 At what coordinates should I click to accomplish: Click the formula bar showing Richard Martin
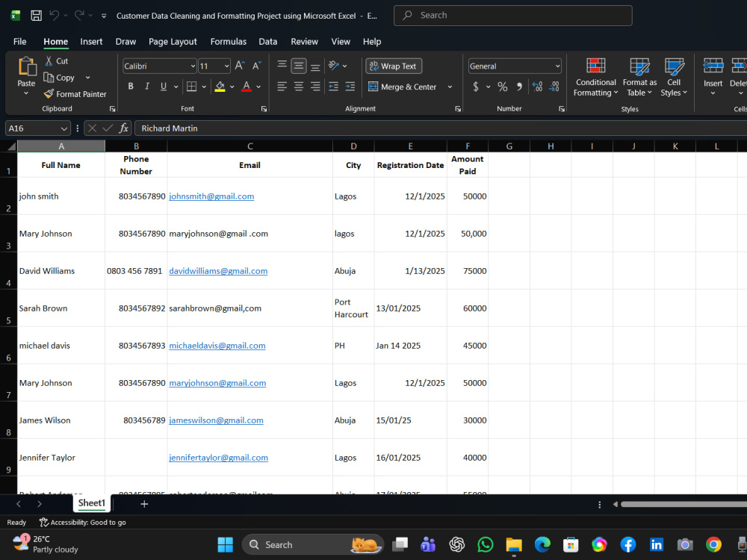pos(441,128)
